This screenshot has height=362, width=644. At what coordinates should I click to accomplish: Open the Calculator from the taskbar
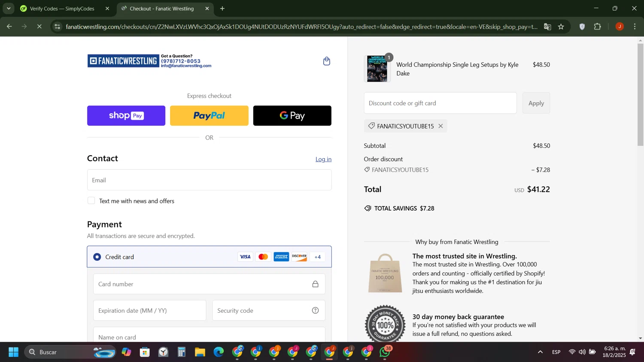(x=182, y=352)
